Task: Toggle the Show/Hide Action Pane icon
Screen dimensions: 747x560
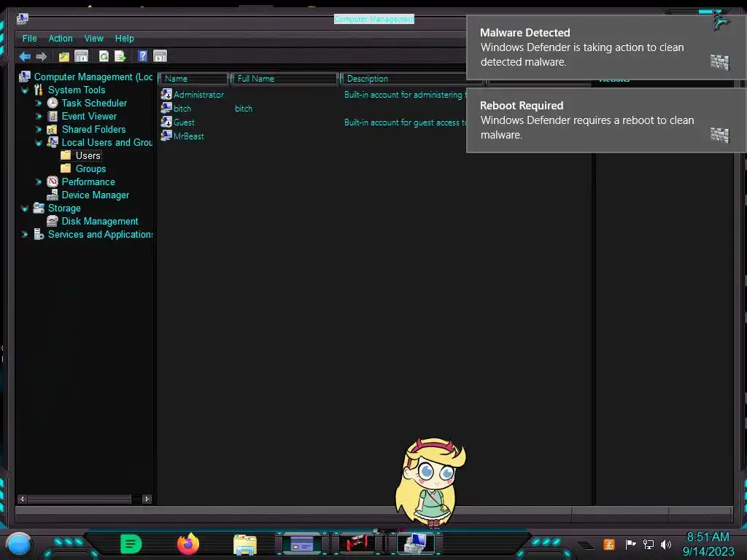Action: pyautogui.click(x=160, y=56)
